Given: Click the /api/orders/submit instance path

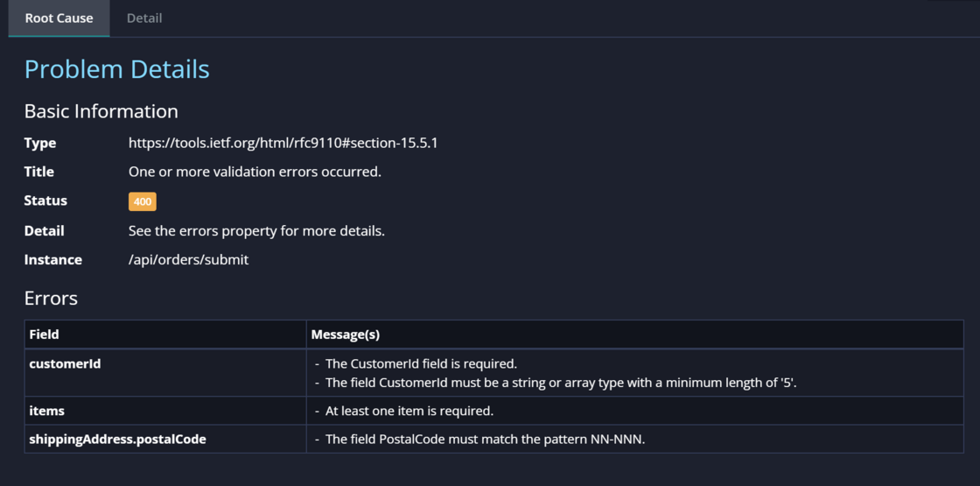Looking at the screenshot, I should point(189,259).
